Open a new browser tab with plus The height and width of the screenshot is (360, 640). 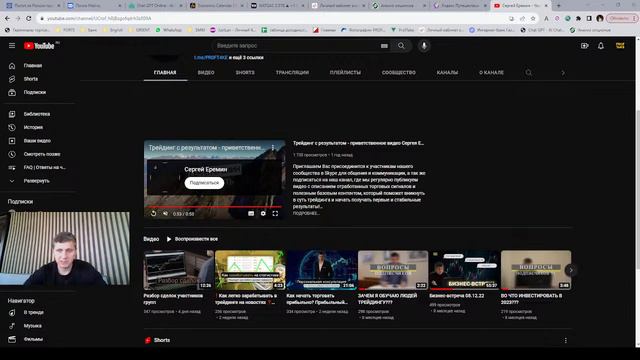click(x=558, y=6)
